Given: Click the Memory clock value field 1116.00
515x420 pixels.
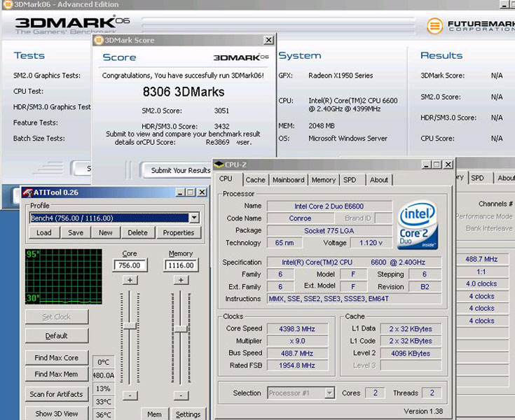Looking at the screenshot, I should click(181, 265).
